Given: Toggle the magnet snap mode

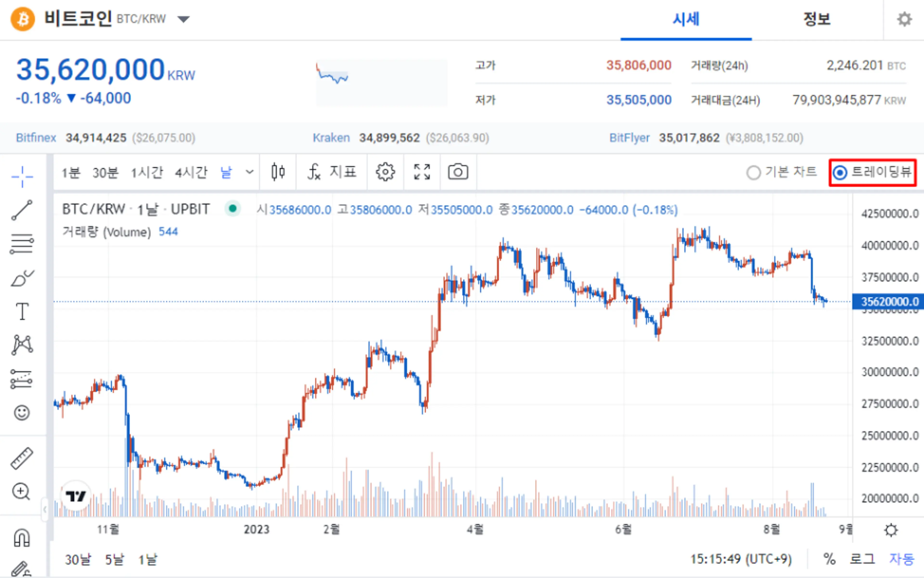Looking at the screenshot, I should click(22, 537).
